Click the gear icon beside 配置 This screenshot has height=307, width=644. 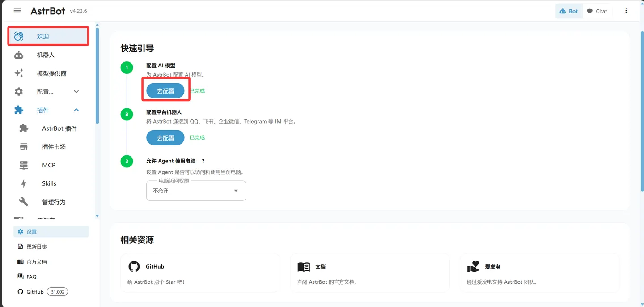(x=19, y=92)
